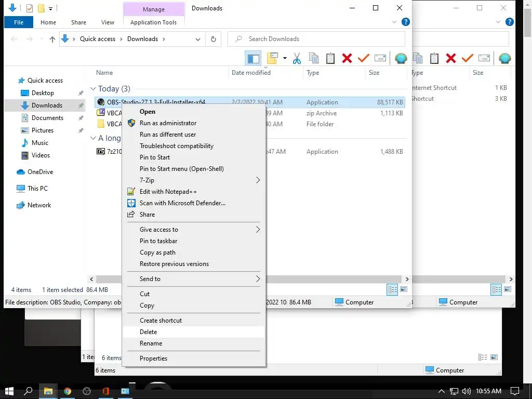Click the orange checkmark Properties icon in Downloads window
This screenshot has width=532, height=399.
tap(363, 58)
